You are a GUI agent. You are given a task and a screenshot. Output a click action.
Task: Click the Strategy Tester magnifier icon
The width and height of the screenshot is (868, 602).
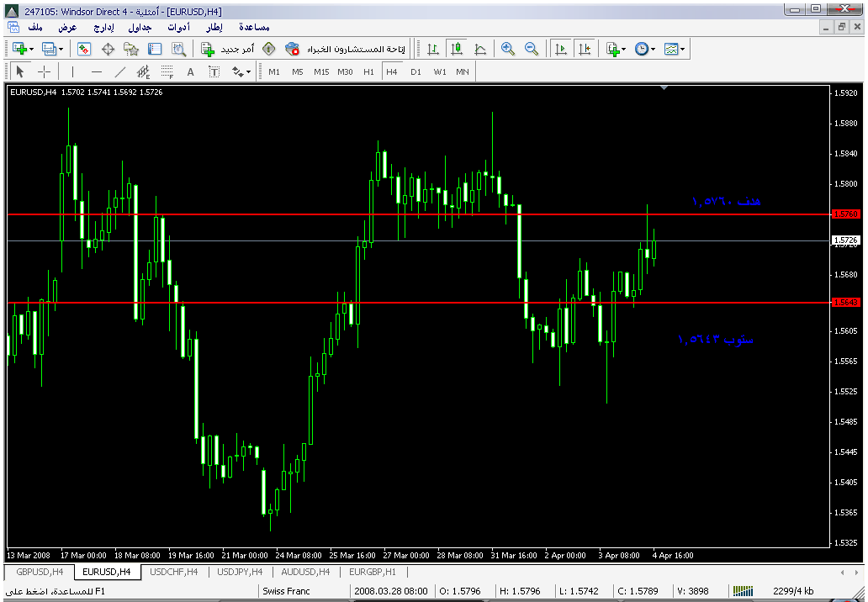click(178, 50)
